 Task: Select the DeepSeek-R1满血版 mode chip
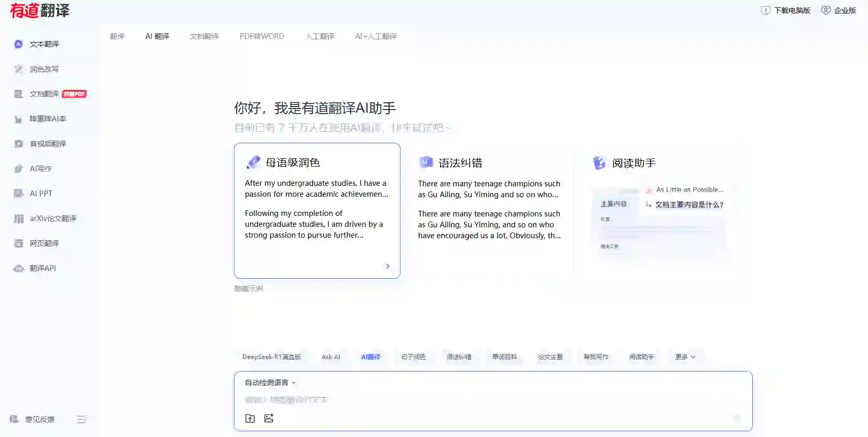[x=271, y=357]
